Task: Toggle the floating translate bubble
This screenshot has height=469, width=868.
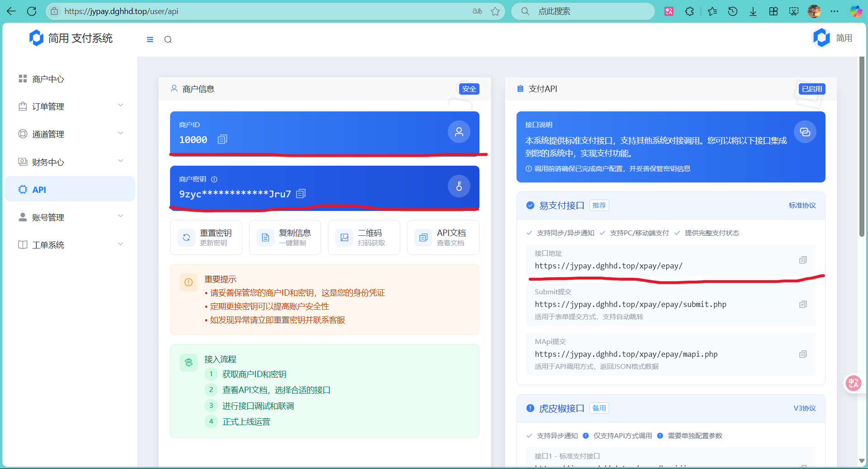Action: click(x=853, y=383)
